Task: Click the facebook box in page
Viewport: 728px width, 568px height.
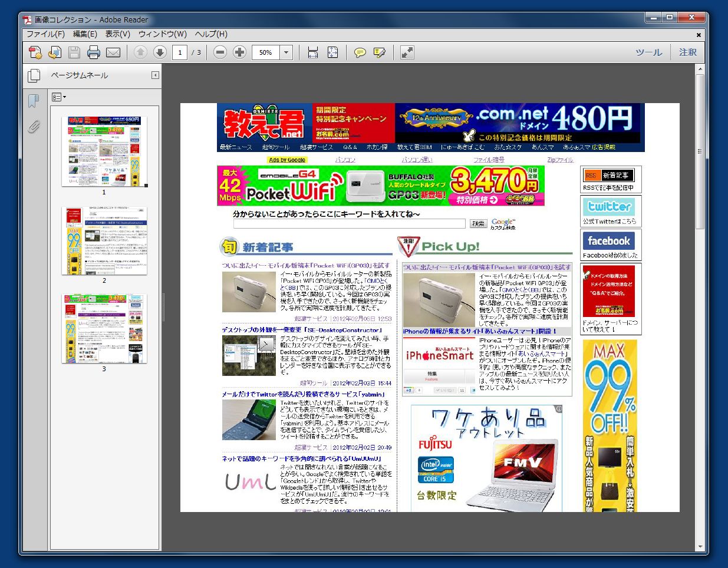Action: (611, 245)
